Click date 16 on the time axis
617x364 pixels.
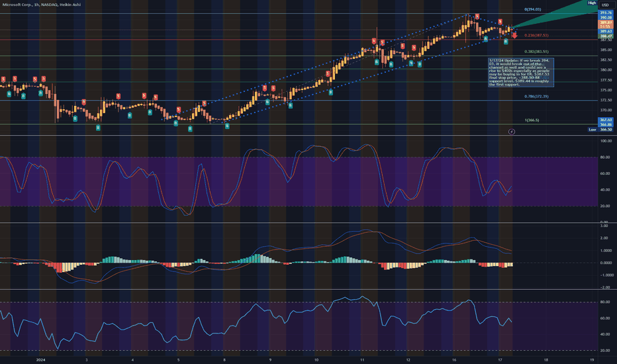[x=454, y=360]
